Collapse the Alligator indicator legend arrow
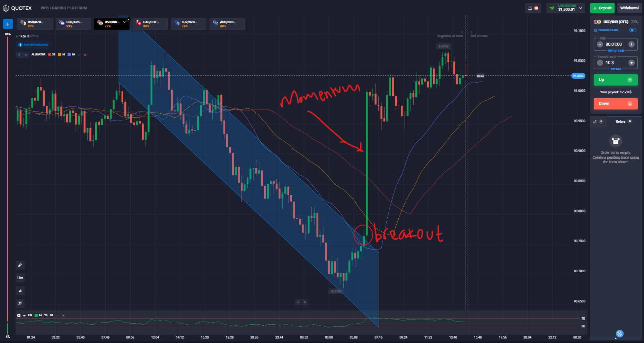The width and height of the screenshot is (644, 343). tap(19, 54)
